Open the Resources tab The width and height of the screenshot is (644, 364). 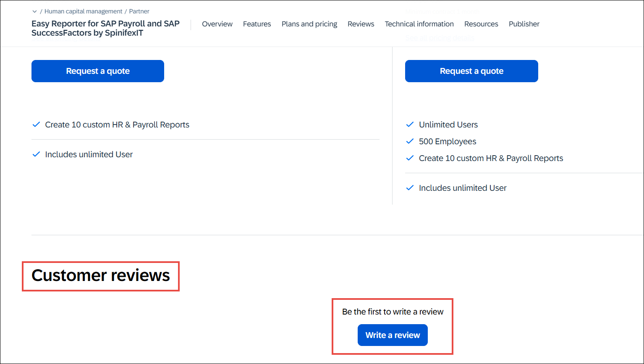[x=481, y=24]
